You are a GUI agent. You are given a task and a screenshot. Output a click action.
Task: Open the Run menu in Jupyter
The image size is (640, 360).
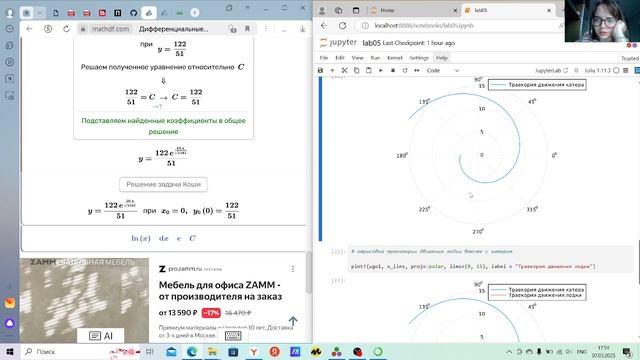(375, 58)
